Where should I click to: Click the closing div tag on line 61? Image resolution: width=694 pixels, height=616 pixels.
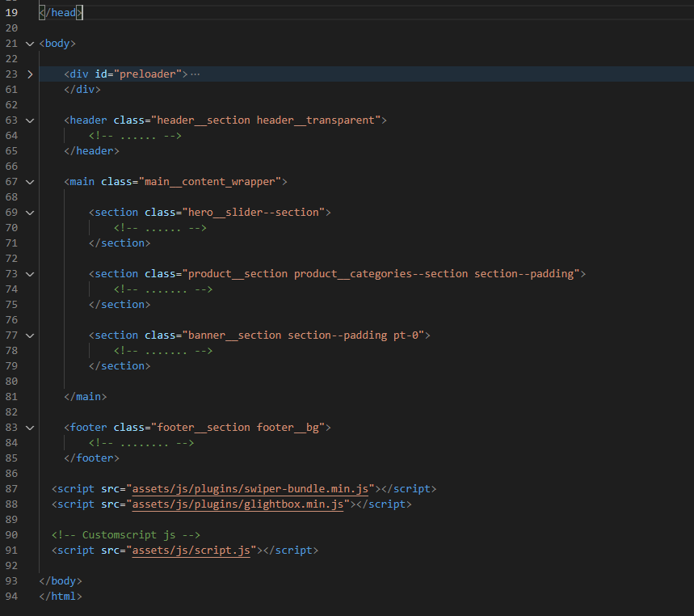pos(82,90)
